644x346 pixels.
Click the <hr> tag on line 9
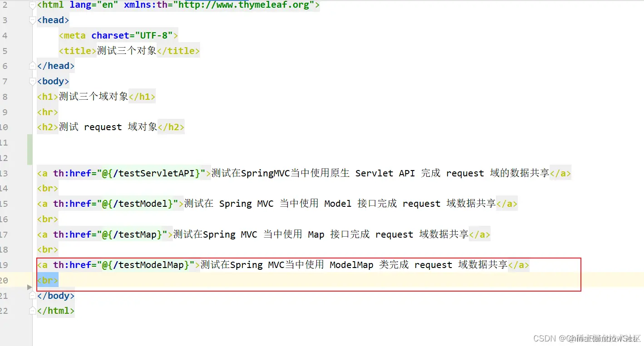[x=48, y=112]
